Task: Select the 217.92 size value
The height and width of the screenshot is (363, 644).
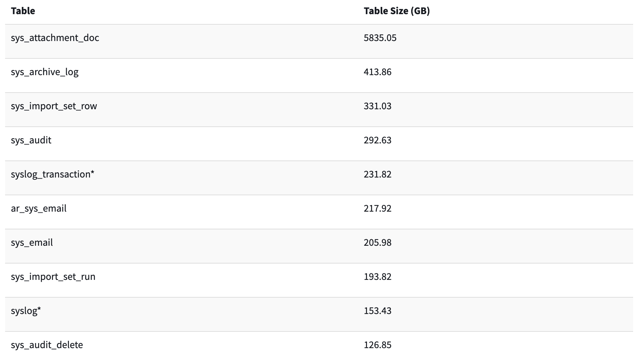Action: pos(377,208)
